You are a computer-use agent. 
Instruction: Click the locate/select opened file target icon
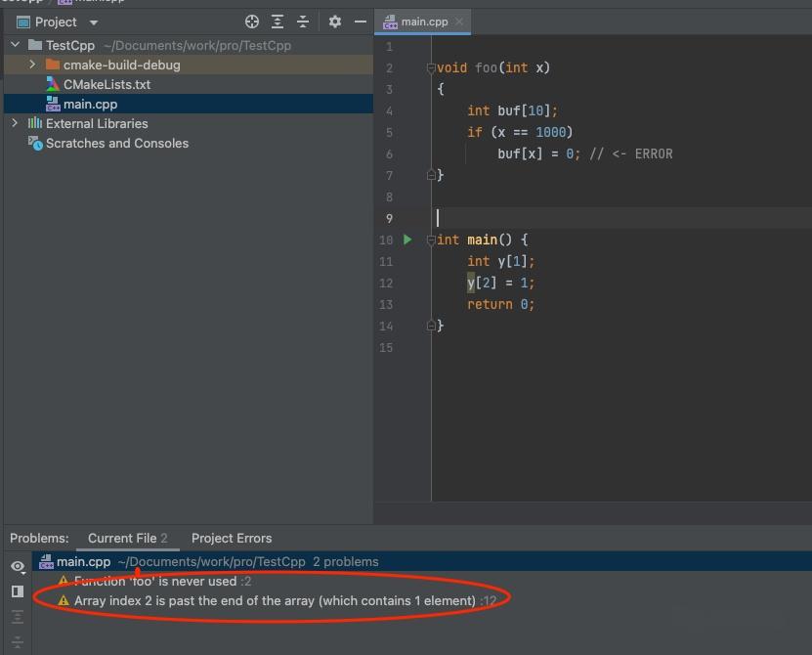252,22
